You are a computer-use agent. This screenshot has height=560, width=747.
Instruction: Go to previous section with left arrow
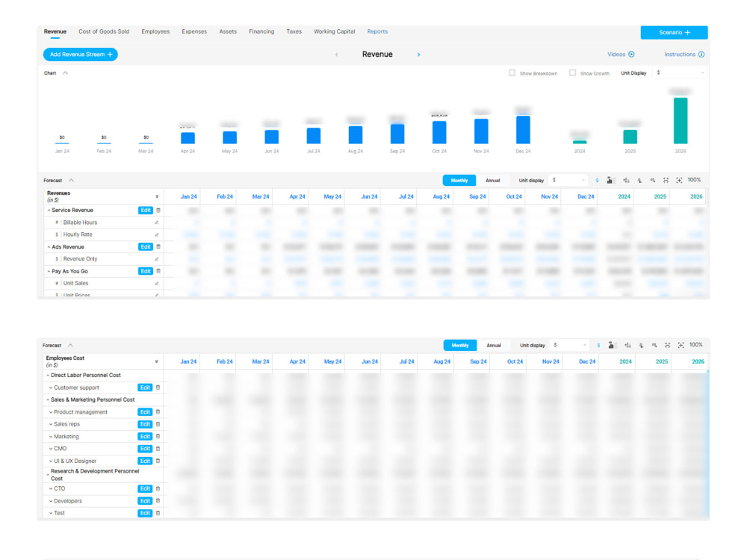[x=336, y=55]
